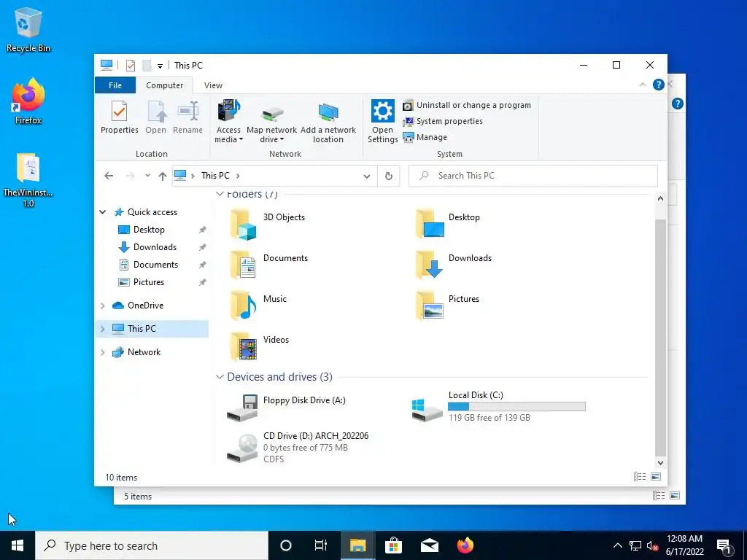Click the taskbar search box
The image size is (747, 560).
tap(152, 545)
